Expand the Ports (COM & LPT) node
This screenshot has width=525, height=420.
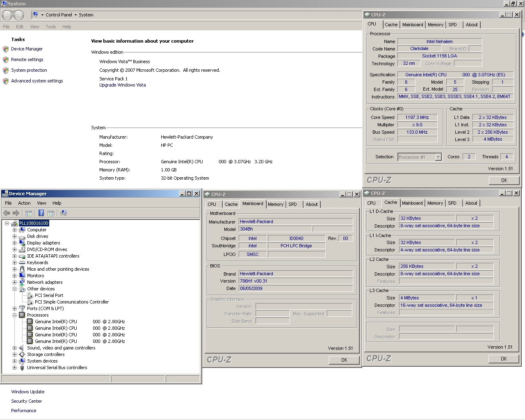tap(14, 308)
